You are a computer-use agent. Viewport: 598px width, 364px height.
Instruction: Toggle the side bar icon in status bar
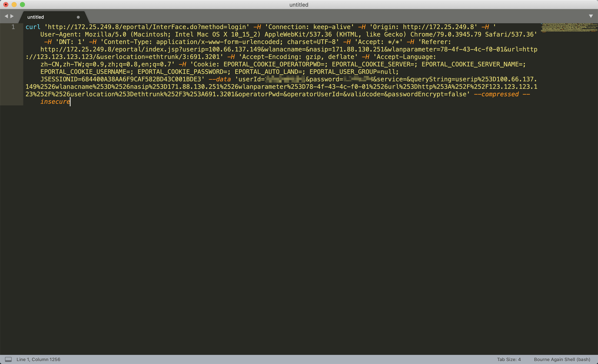[x=8, y=359]
